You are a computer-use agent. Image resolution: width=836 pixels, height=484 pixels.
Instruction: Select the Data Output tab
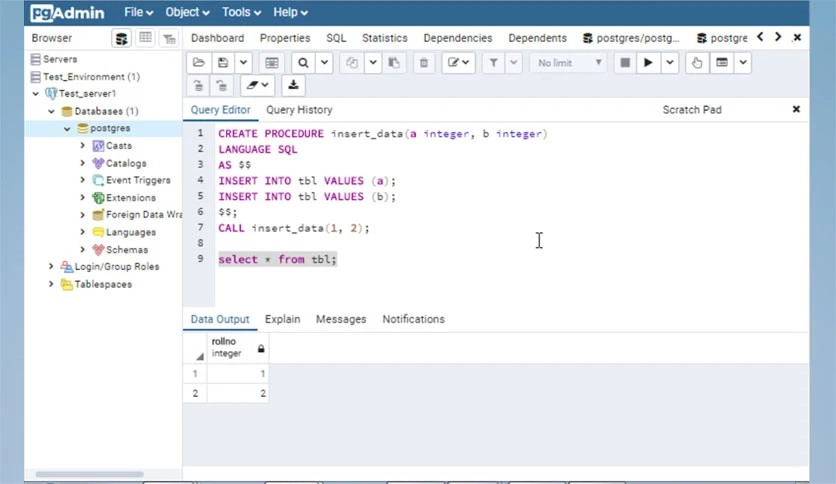[220, 319]
